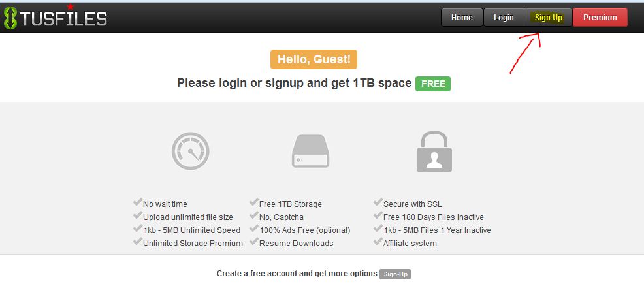
Task: Click the Unlimited Storage Premium text
Action: point(193,244)
